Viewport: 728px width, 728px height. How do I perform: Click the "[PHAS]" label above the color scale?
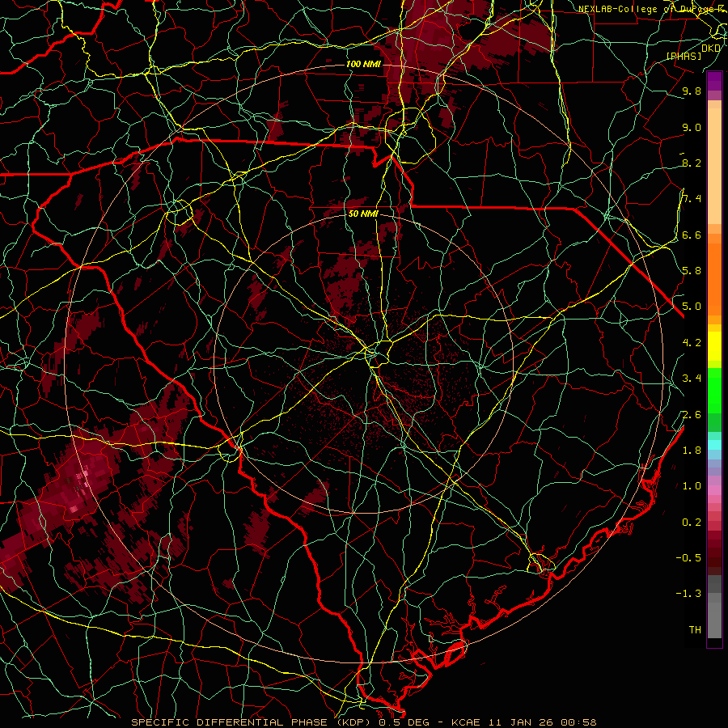(x=684, y=56)
